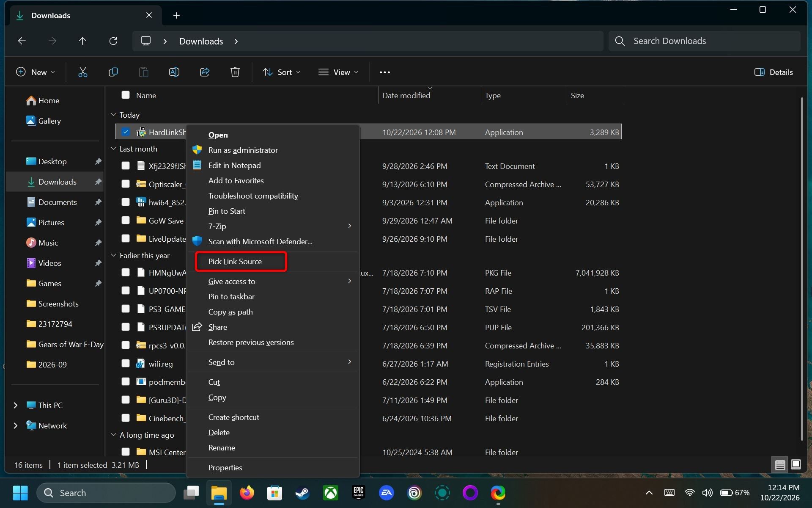Switch to details list view icon
Image resolution: width=812 pixels, height=508 pixels.
(780, 465)
